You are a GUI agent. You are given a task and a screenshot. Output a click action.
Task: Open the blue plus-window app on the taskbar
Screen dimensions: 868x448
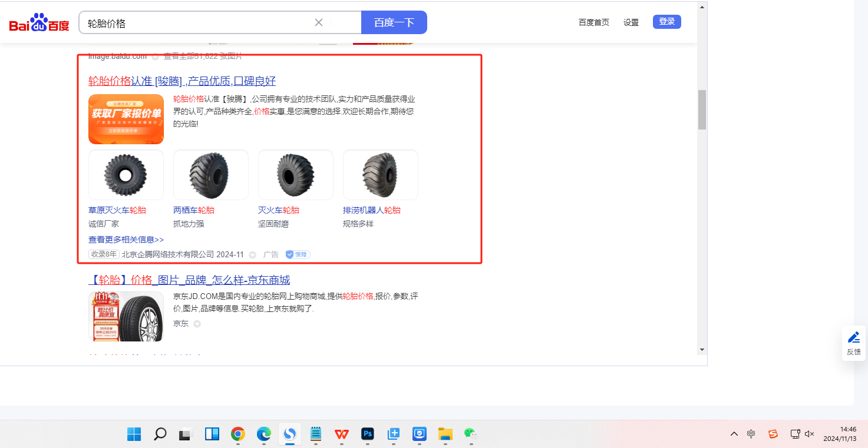tap(394, 434)
